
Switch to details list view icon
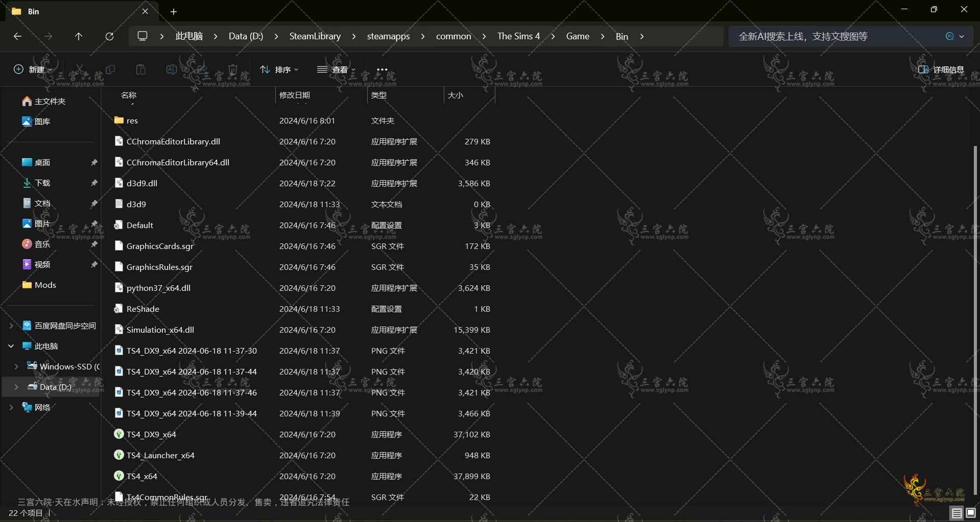957,513
